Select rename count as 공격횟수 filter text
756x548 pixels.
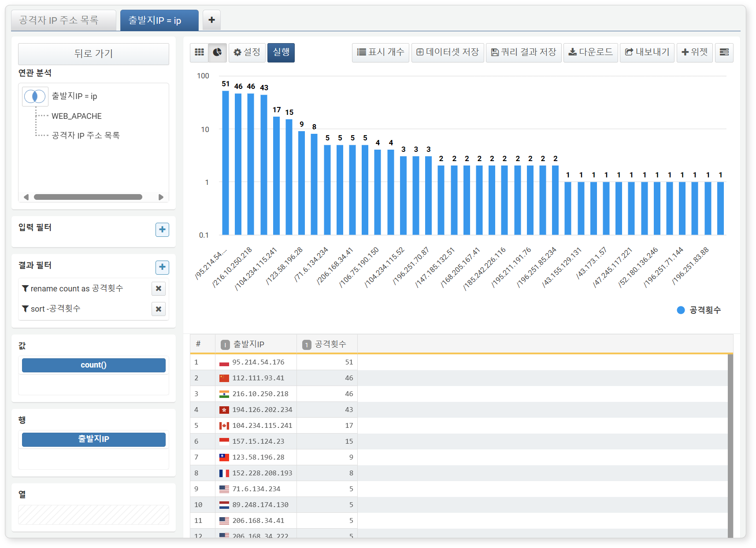pos(77,288)
